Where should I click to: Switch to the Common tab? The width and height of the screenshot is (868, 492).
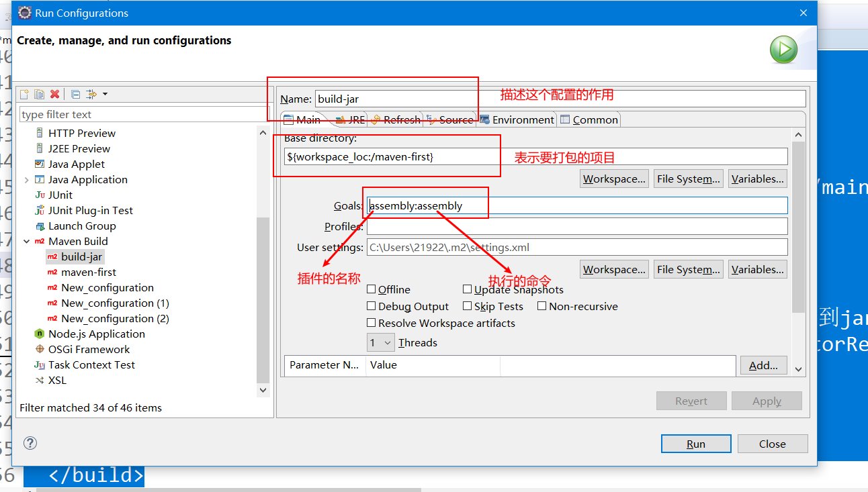[x=589, y=119]
